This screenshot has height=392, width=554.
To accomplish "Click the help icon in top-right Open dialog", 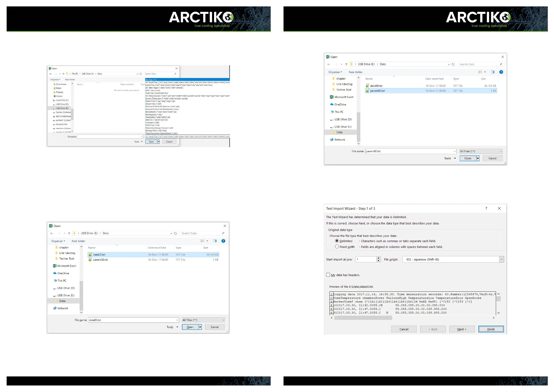I will [501, 72].
